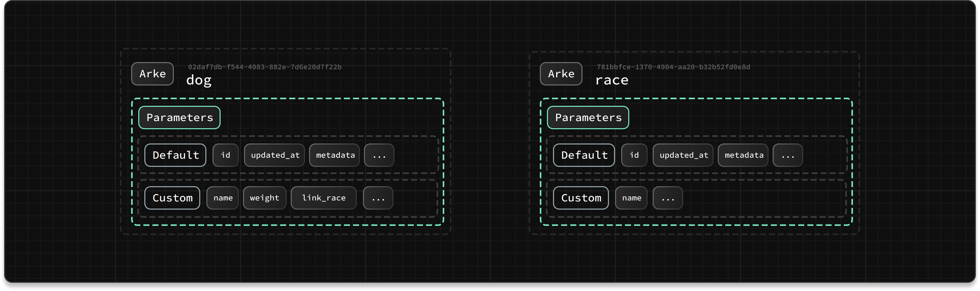Select the Default group in dog Arke
The height and width of the screenshot is (291, 980).
point(176,155)
